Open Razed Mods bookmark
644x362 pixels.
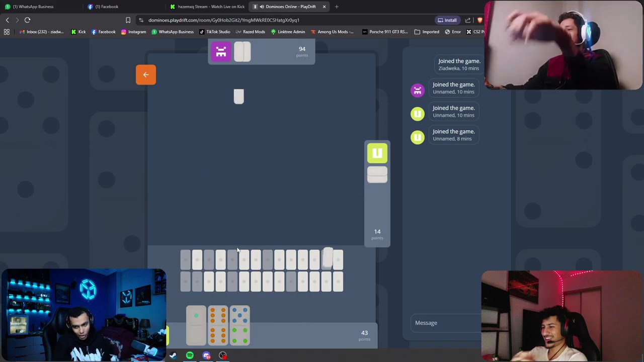(x=251, y=32)
